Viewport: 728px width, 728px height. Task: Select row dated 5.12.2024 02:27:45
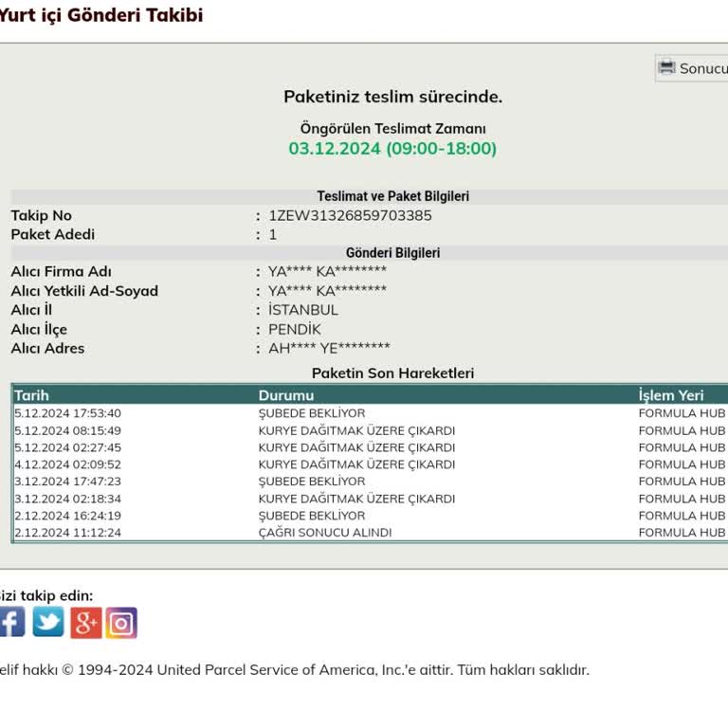(370, 447)
